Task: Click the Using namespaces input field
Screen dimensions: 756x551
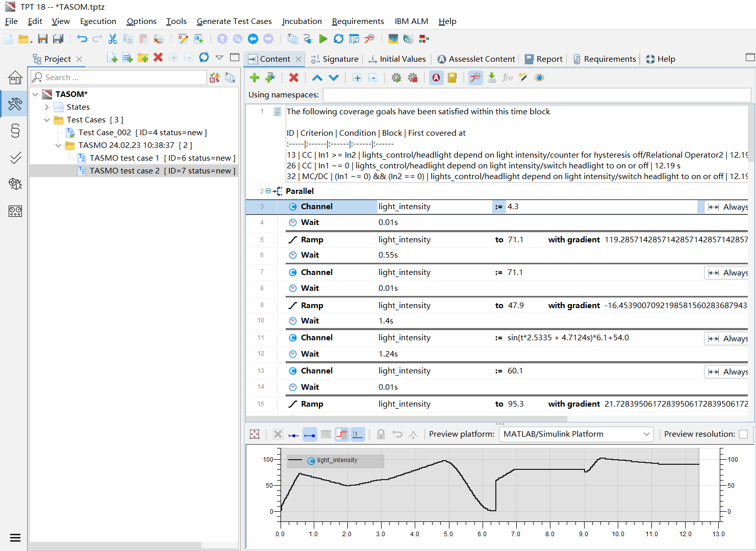Action: (x=537, y=95)
